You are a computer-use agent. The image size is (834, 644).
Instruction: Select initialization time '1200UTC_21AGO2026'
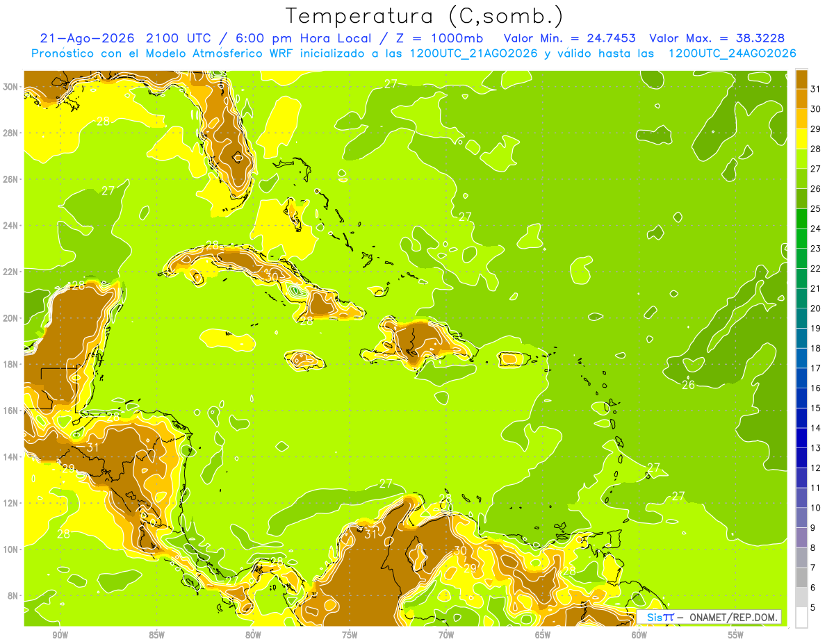coord(473,53)
